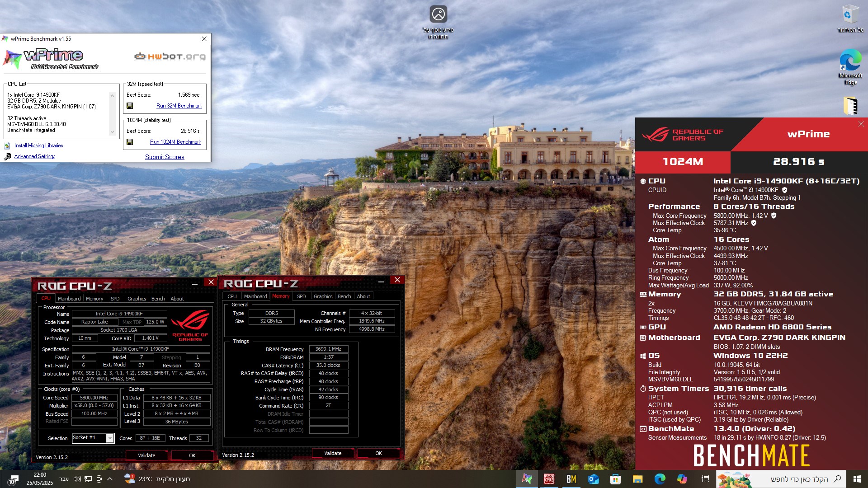Click the Core Speed value 5800.00 MHz
Viewport: 868px width, 488px height.
[94, 398]
